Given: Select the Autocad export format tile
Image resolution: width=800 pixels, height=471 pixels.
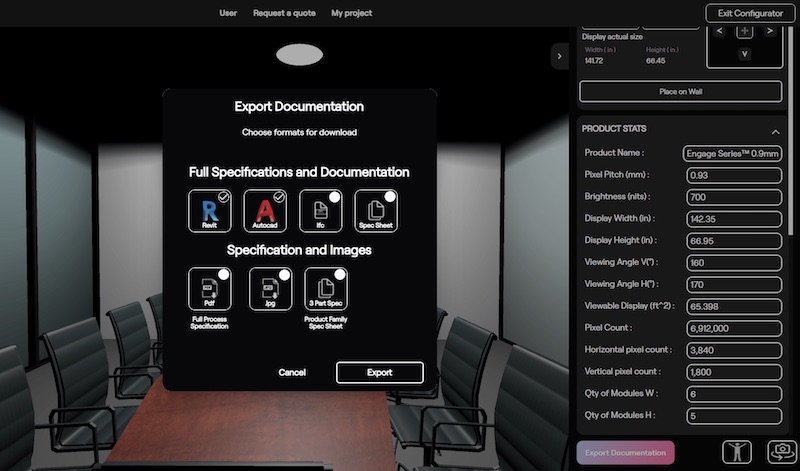Looking at the screenshot, I should click(265, 211).
